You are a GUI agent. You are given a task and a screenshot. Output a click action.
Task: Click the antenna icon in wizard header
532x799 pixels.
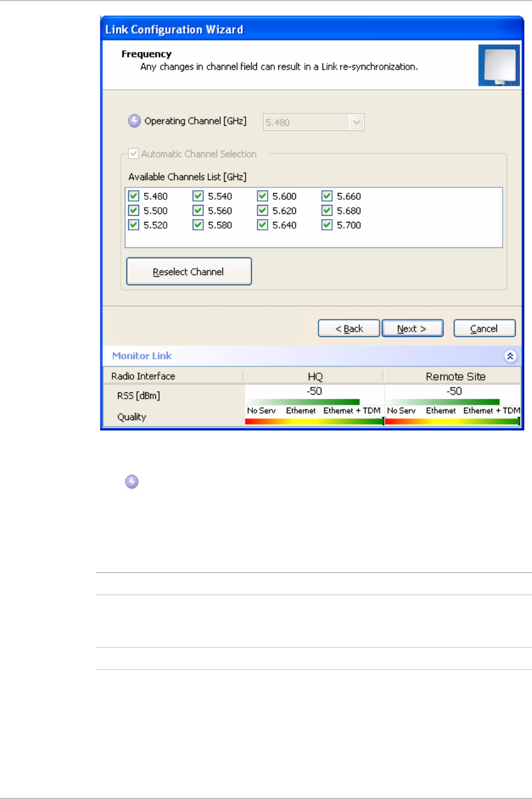[x=499, y=66]
